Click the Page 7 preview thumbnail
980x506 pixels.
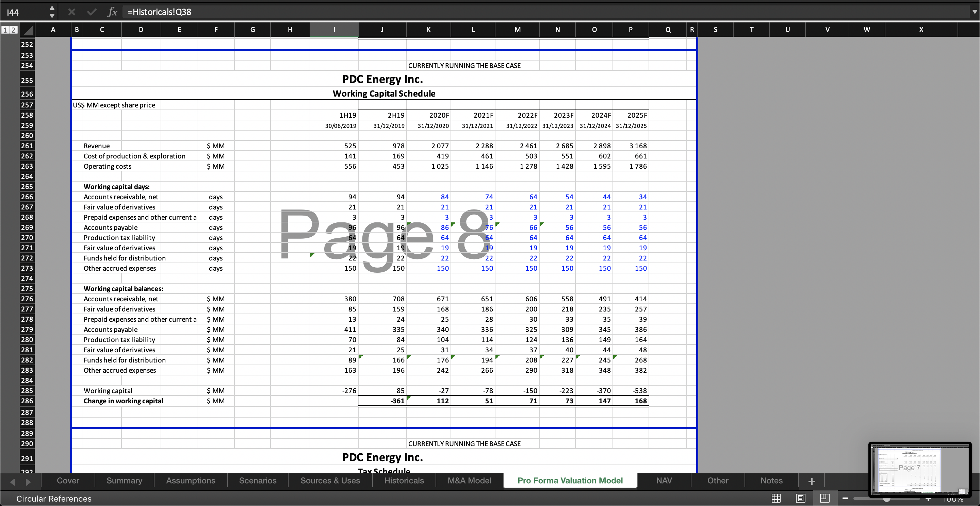(x=920, y=470)
